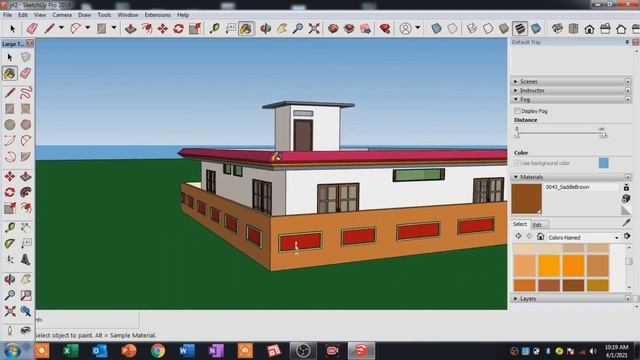This screenshot has width=640, height=360.
Task: Open Word from the taskbar
Action: pyautogui.click(x=186, y=351)
